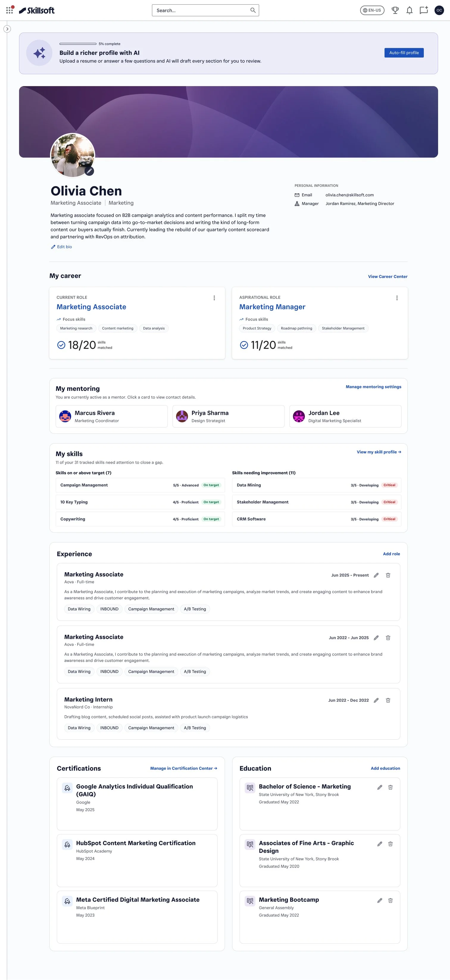Click the Edit bio link
Screen dimensions: 450x980
tap(62, 247)
